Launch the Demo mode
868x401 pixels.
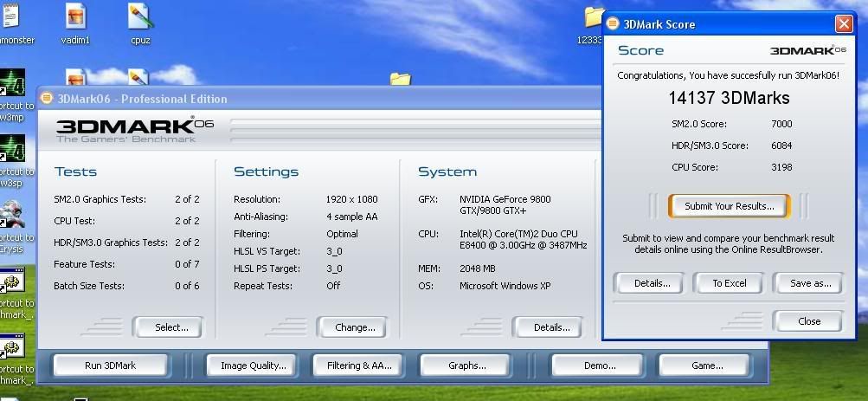pos(599,365)
